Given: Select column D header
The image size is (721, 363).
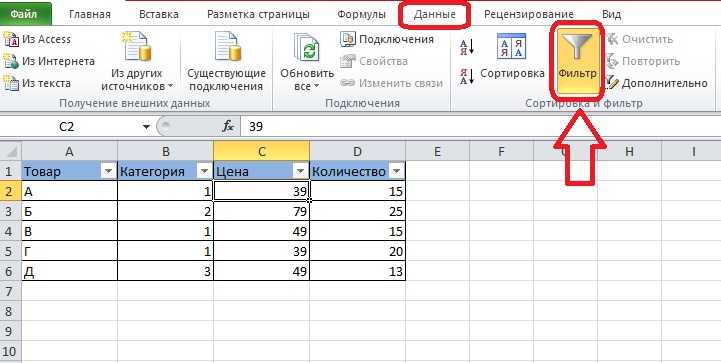Looking at the screenshot, I should click(358, 151).
